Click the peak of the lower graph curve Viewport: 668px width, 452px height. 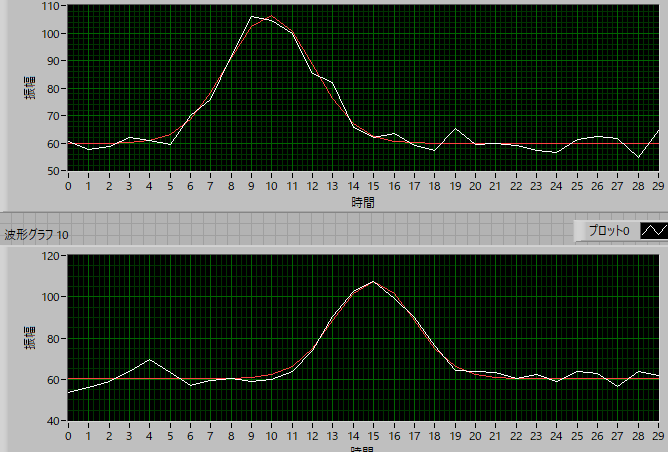click(373, 281)
